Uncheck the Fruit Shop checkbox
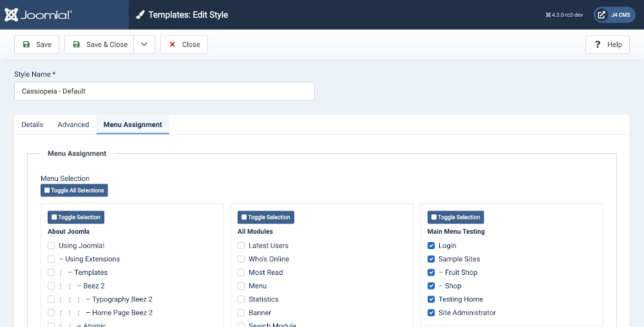 [x=431, y=272]
